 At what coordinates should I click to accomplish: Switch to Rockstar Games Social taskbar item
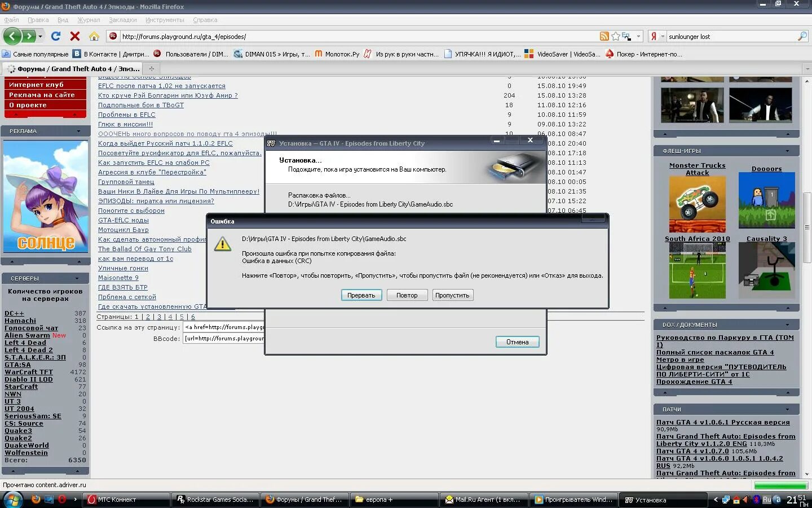coord(216,500)
